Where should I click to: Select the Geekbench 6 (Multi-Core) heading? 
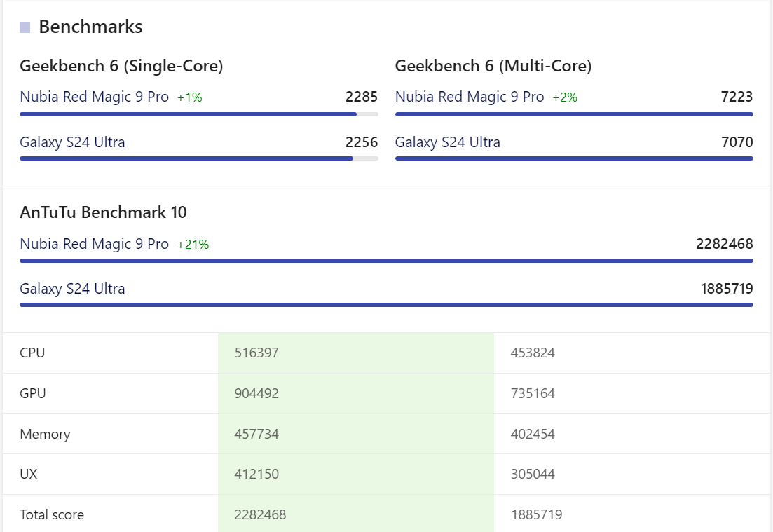(493, 66)
